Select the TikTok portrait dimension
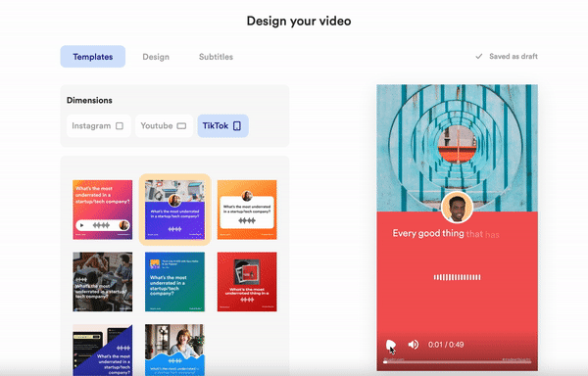The image size is (588, 376). 222,126
